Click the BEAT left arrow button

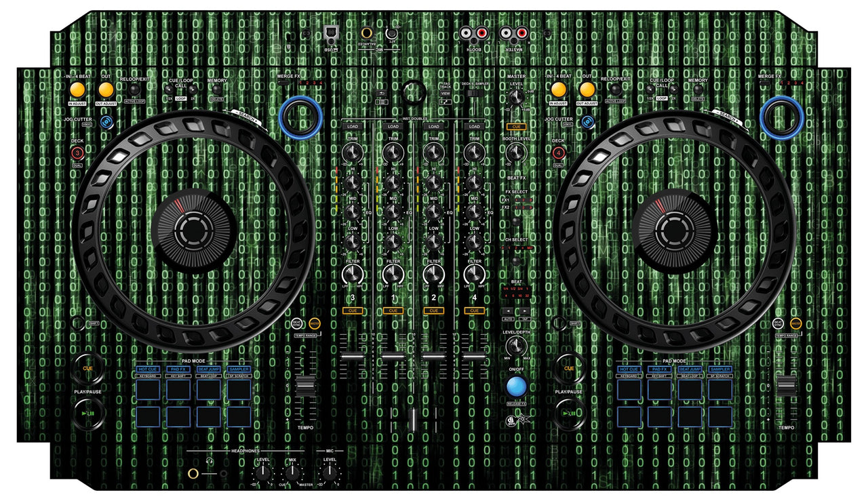(508, 310)
